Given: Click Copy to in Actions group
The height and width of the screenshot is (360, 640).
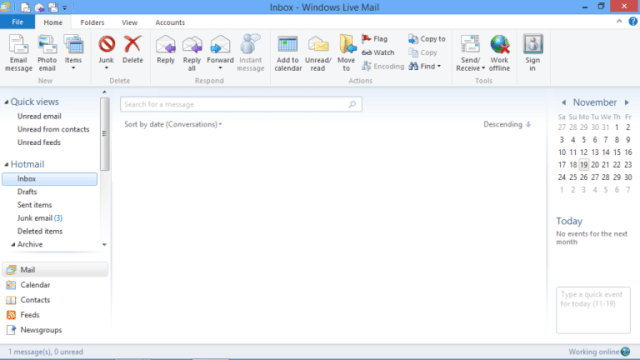Looking at the screenshot, I should pyautogui.click(x=427, y=39).
